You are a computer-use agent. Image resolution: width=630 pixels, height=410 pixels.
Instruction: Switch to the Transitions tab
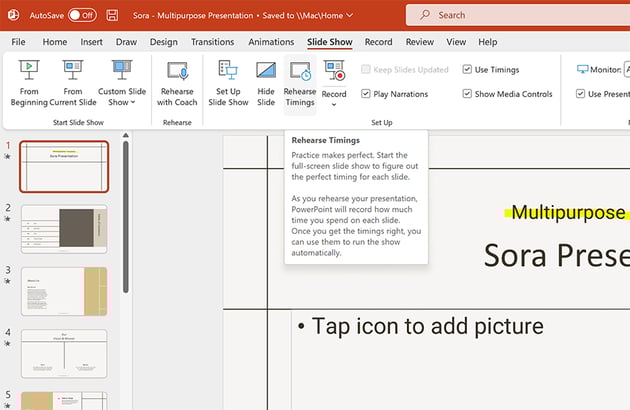point(211,42)
